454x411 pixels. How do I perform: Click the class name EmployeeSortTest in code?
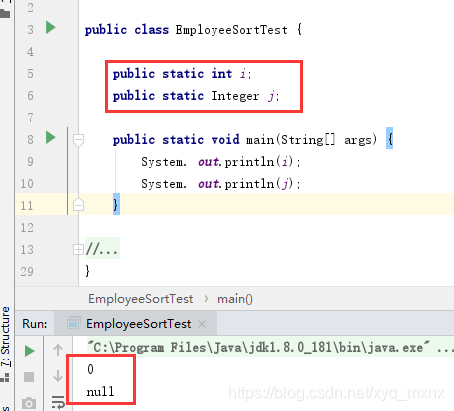coord(231,30)
